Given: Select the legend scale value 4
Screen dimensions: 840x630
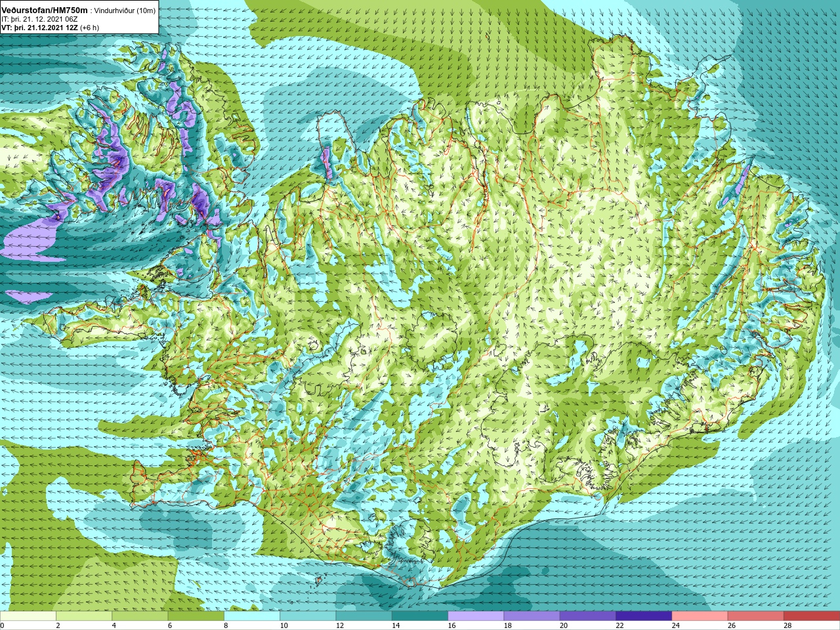Looking at the screenshot, I should coord(114,625).
